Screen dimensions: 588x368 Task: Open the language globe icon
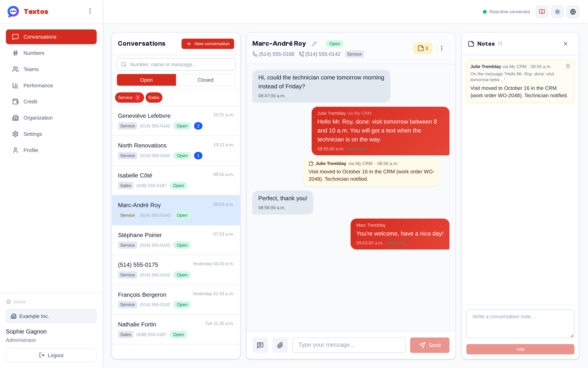pos(573,12)
